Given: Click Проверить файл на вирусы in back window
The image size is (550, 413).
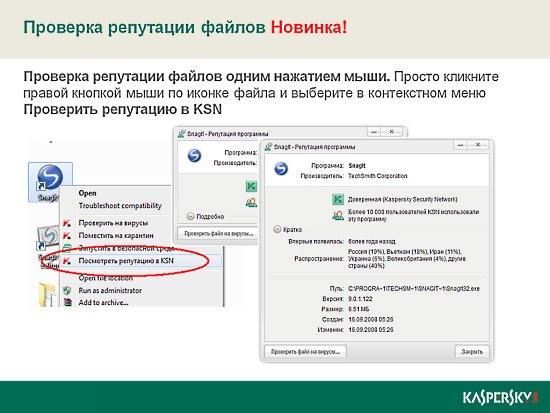Looking at the screenshot, I should tap(218, 233).
